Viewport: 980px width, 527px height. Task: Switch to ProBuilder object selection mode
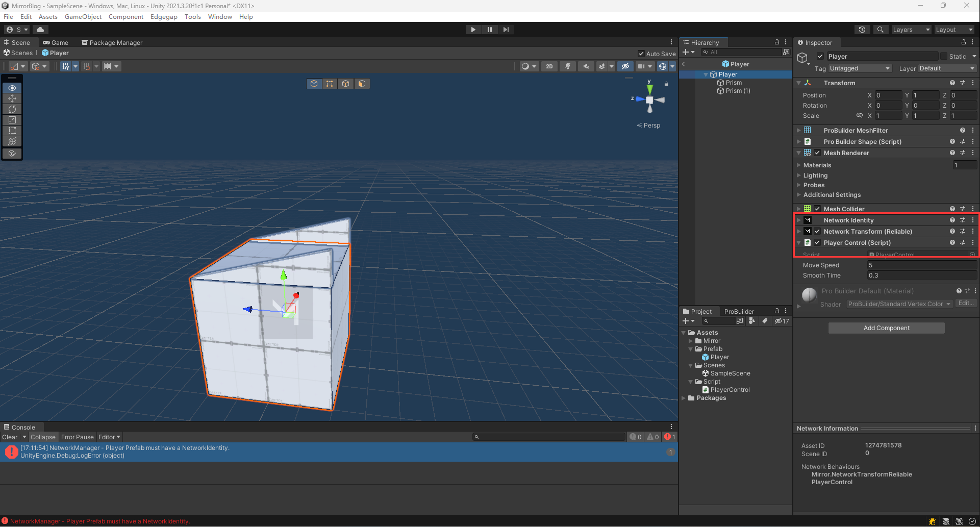point(314,84)
